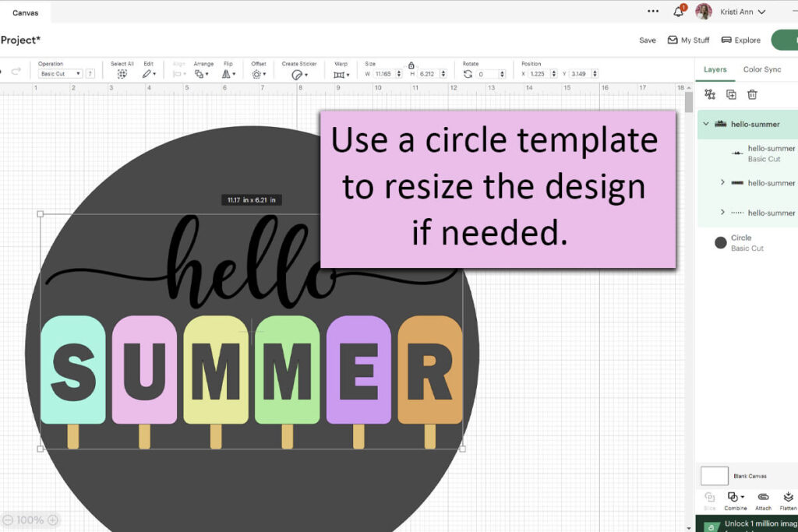Open the Offset tool
This screenshot has height=532, width=798.
(257, 74)
